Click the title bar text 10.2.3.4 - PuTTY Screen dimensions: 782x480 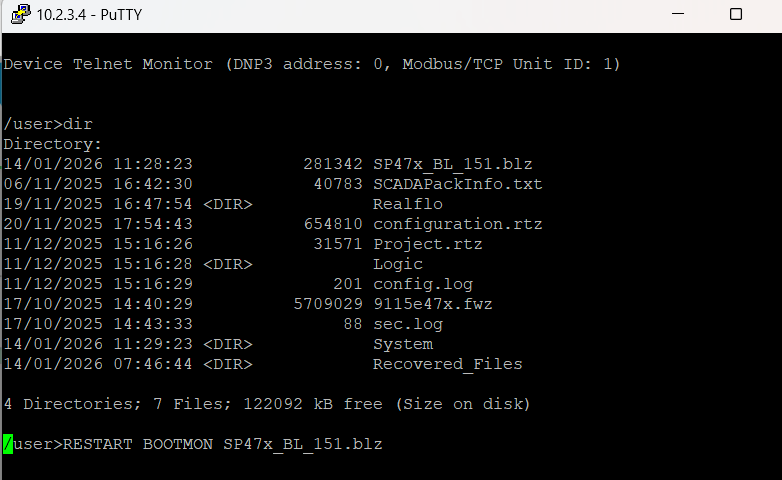click(x=89, y=15)
